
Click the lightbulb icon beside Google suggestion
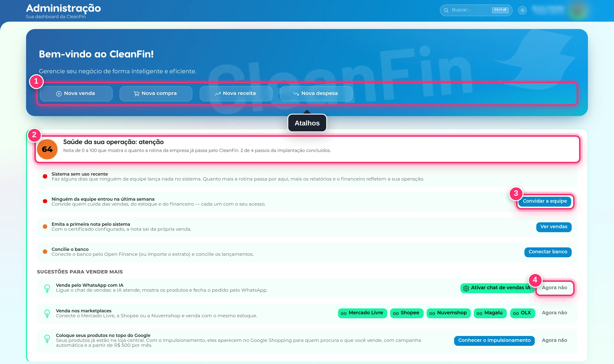[47, 338]
